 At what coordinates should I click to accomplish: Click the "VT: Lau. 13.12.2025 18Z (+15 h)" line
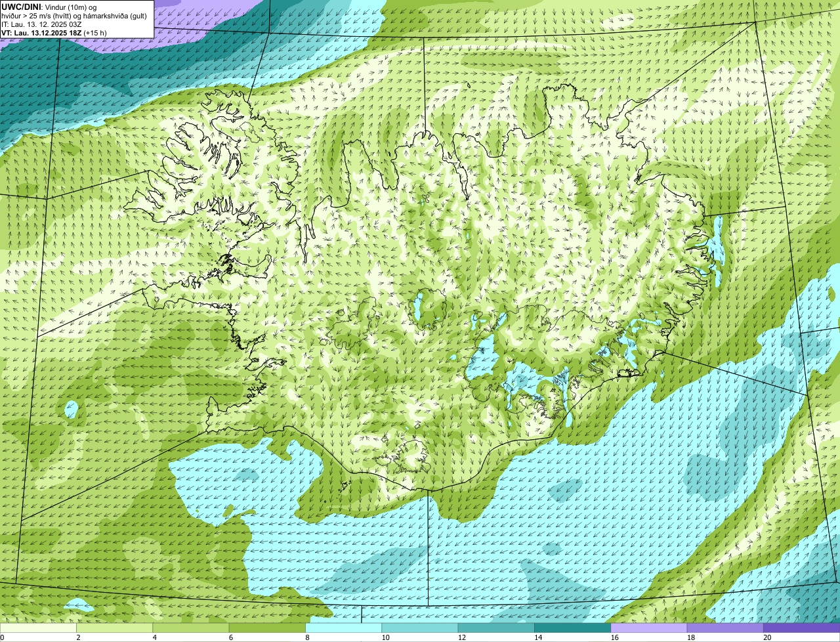coord(54,33)
